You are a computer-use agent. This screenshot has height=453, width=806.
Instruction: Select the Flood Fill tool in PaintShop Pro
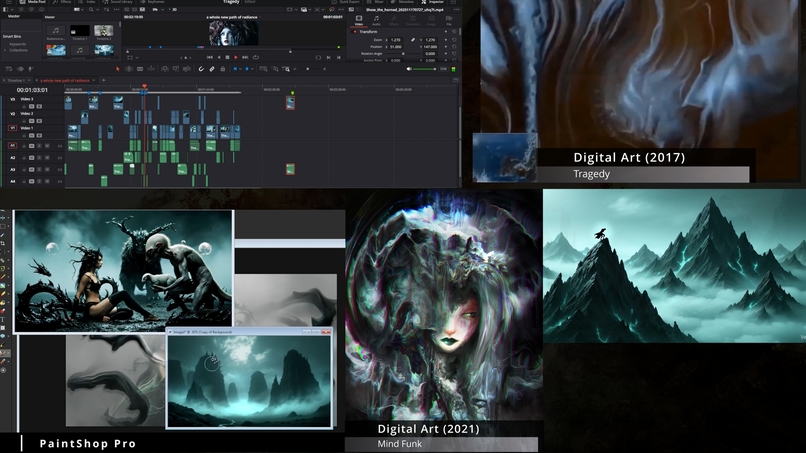pos(3,302)
